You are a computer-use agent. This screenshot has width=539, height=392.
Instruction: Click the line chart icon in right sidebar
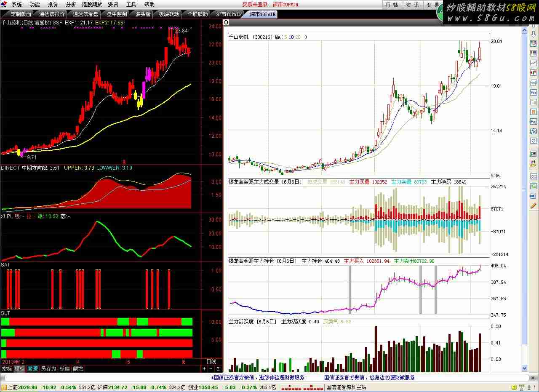coord(533,63)
